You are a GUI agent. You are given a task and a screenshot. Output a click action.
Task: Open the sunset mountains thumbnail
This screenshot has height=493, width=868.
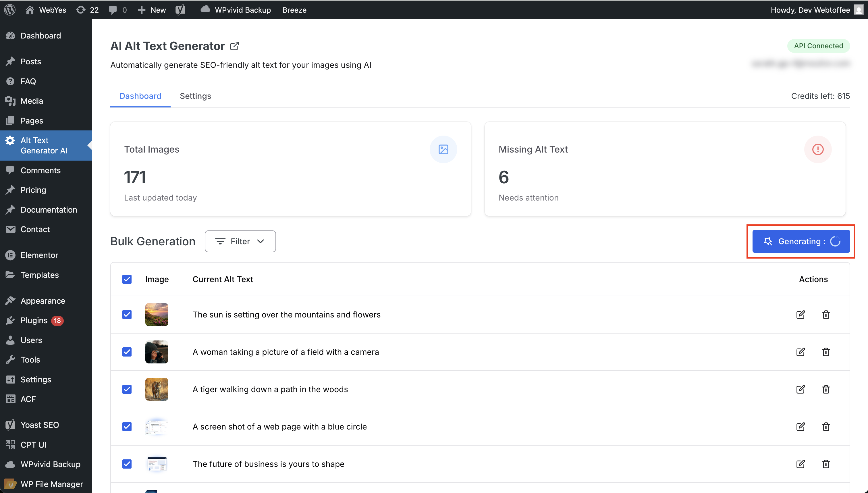(157, 315)
